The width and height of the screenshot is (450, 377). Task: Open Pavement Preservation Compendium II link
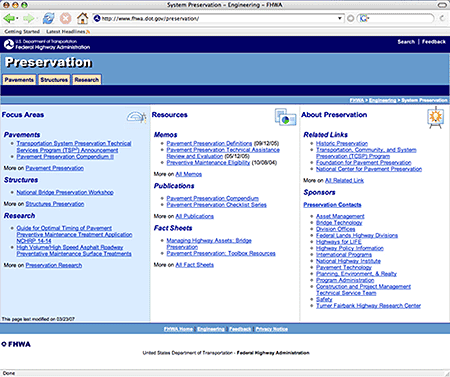(65, 157)
